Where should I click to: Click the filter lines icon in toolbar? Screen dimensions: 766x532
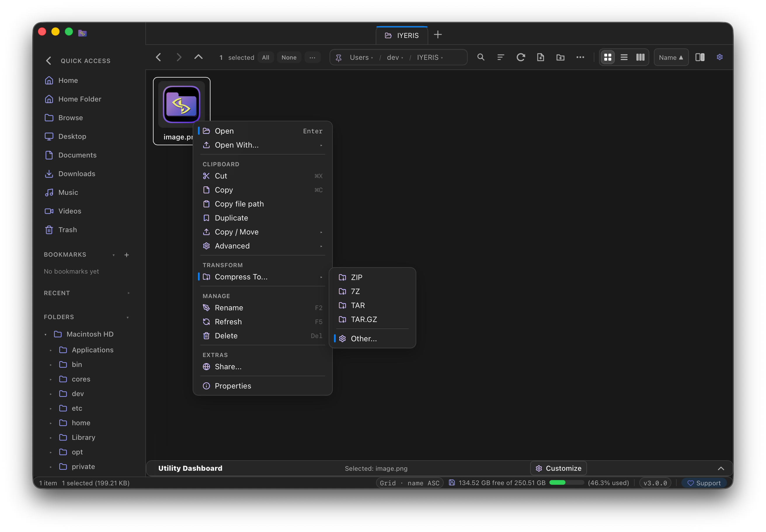coord(500,57)
